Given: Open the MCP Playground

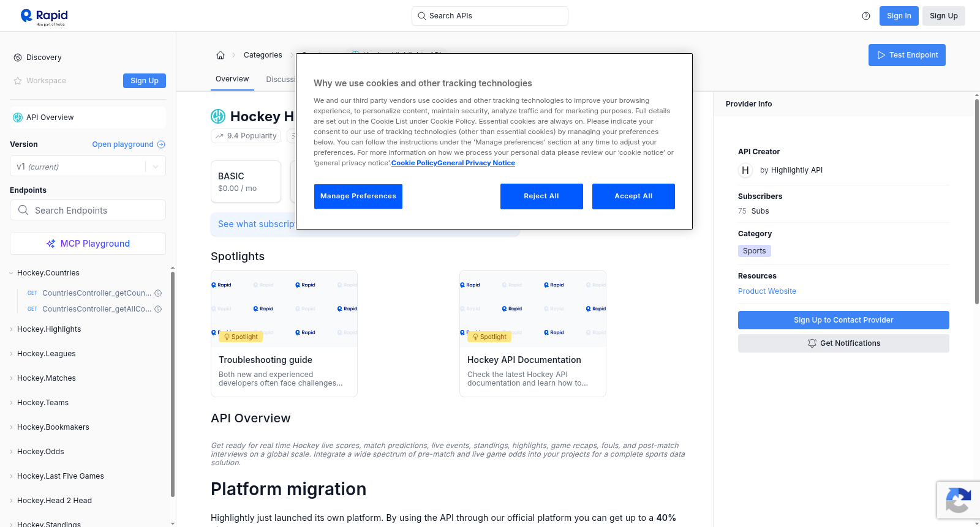Looking at the screenshot, I should [88, 244].
